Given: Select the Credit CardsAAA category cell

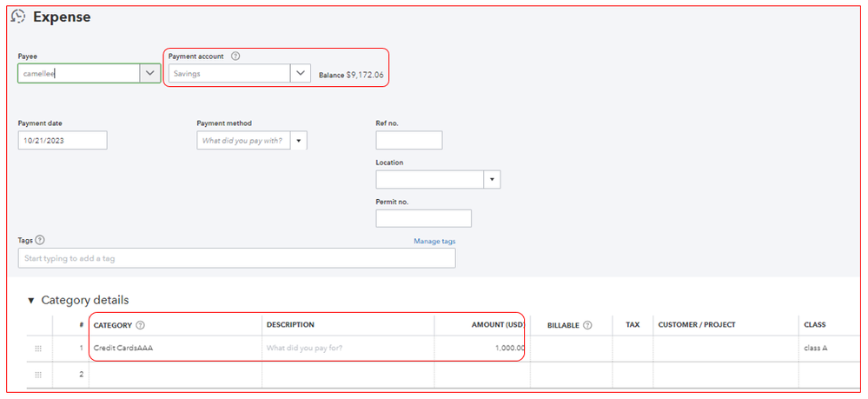Looking at the screenshot, I should coord(174,348).
